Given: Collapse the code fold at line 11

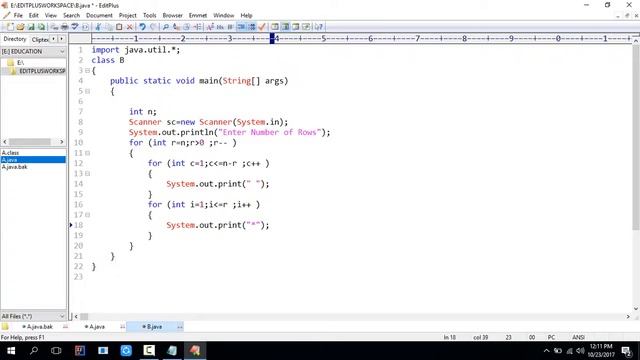Looking at the screenshot, I should tap(87, 153).
